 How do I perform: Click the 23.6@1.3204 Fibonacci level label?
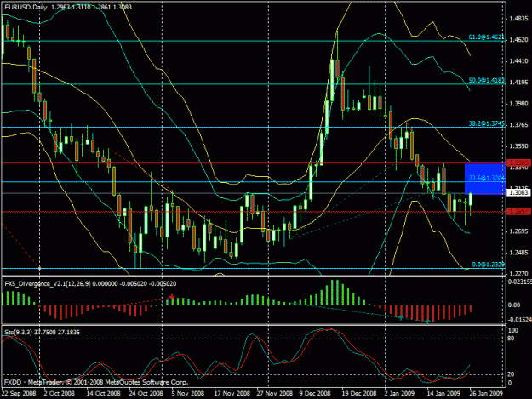click(x=487, y=178)
